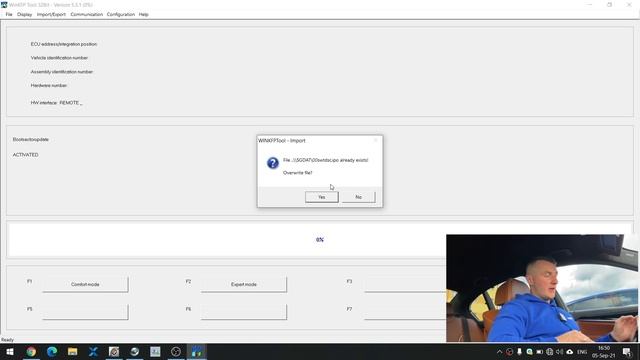The height and width of the screenshot is (360, 640).
Task: Click the red circular tray icon
Action: coord(509,351)
